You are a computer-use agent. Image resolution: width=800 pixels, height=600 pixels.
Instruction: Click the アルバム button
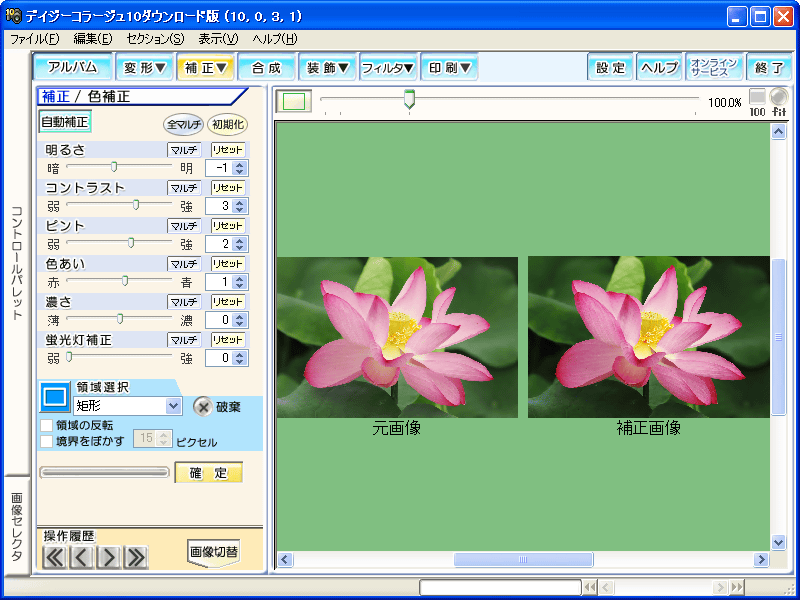72,67
